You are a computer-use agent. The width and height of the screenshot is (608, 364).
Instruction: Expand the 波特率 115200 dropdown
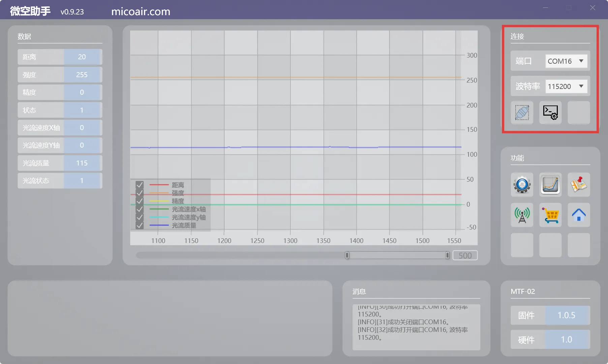point(566,86)
